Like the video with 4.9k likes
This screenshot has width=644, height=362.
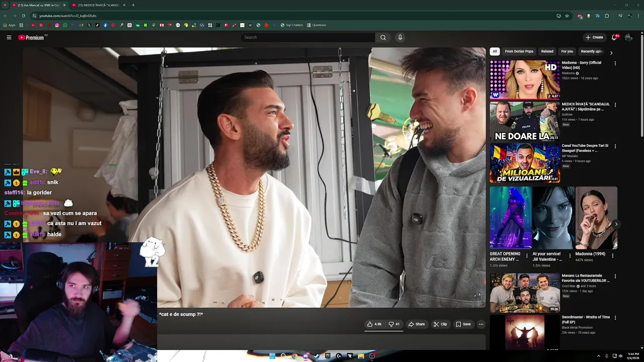click(374, 324)
